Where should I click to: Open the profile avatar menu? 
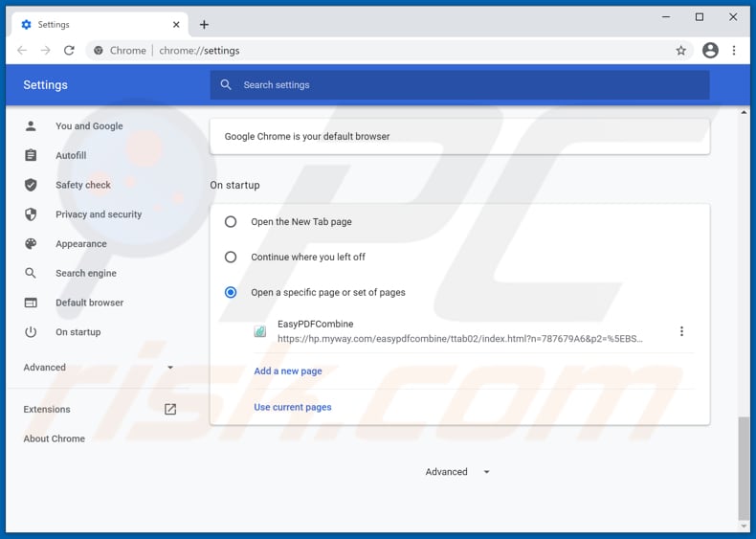710,50
